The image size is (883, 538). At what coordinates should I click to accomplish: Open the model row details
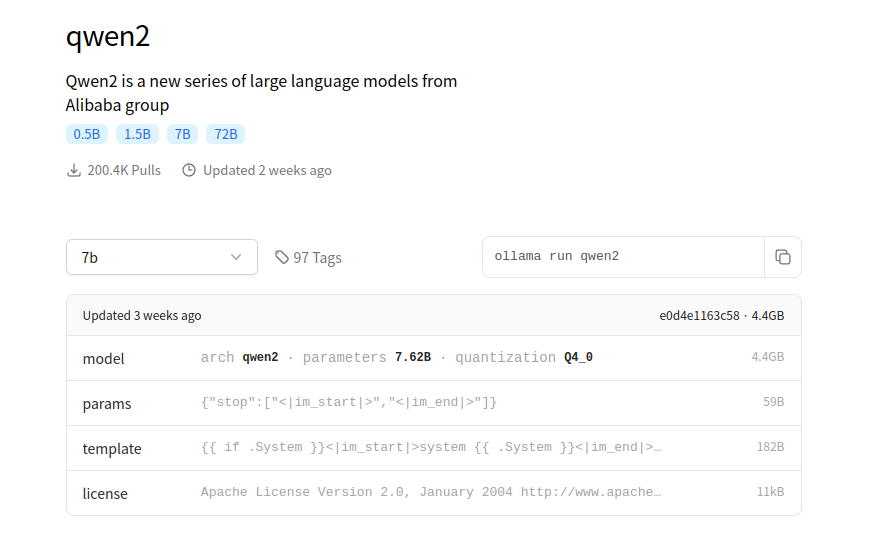tap(434, 358)
